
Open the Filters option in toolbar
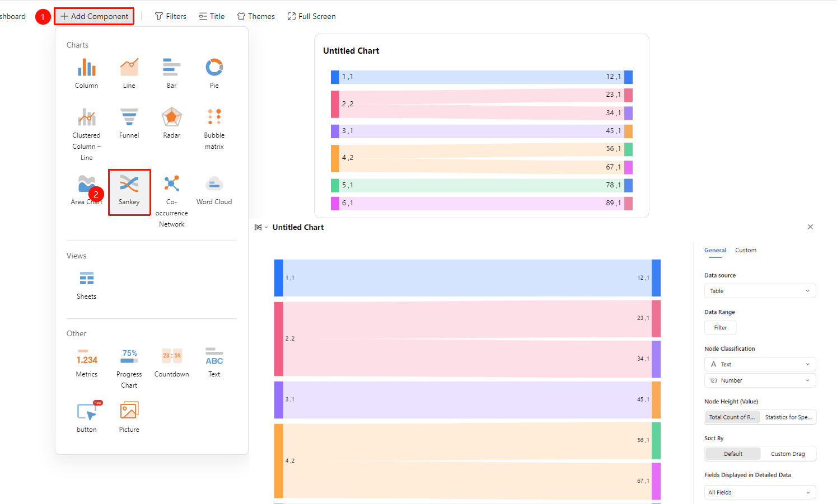point(171,16)
